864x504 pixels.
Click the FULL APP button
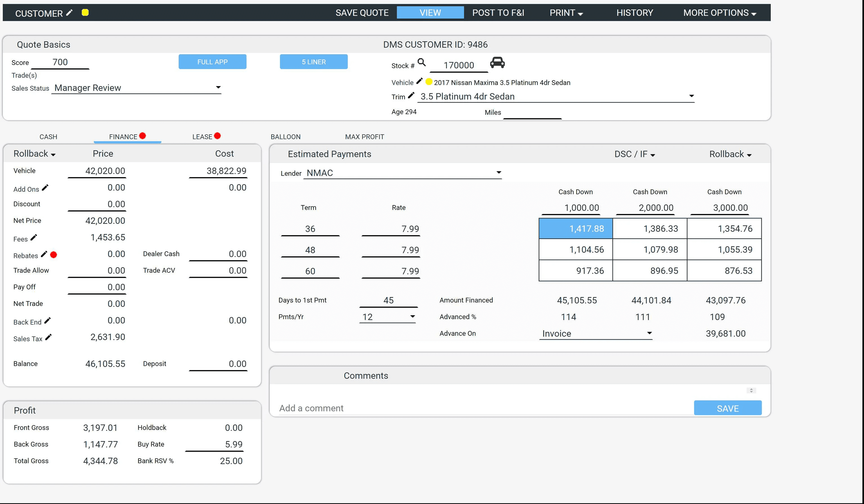click(x=212, y=62)
